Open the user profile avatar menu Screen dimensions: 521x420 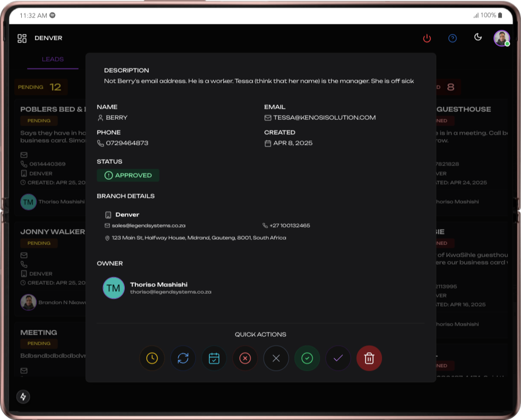[x=501, y=38]
